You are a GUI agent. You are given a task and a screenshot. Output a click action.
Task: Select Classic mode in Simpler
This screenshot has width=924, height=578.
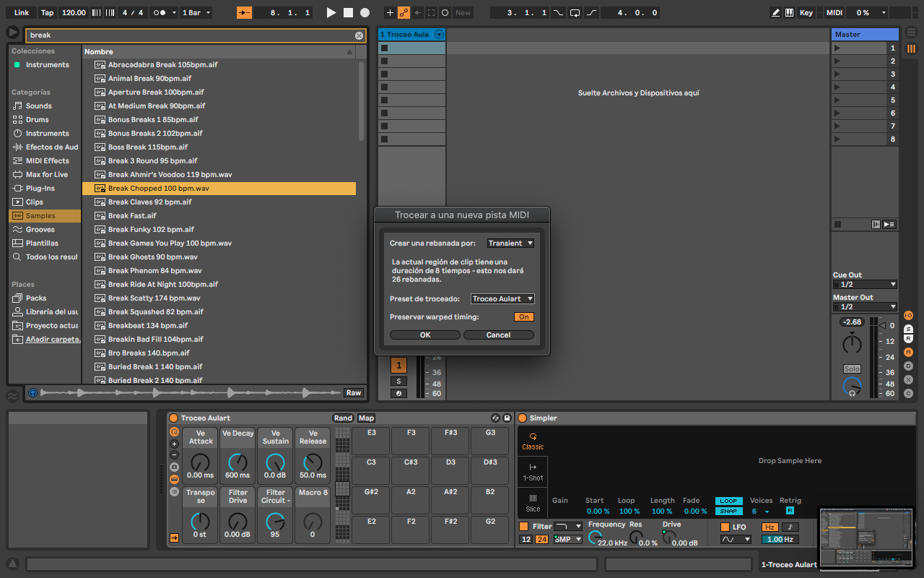pos(533,441)
